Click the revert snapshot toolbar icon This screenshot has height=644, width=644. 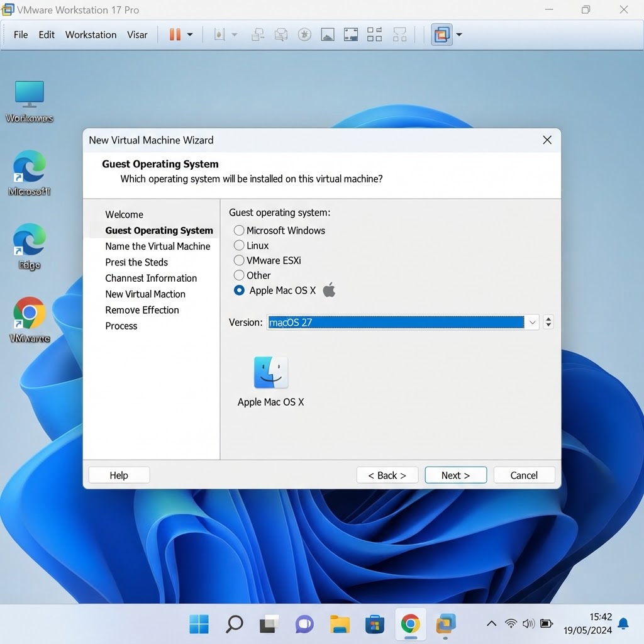coord(281,35)
